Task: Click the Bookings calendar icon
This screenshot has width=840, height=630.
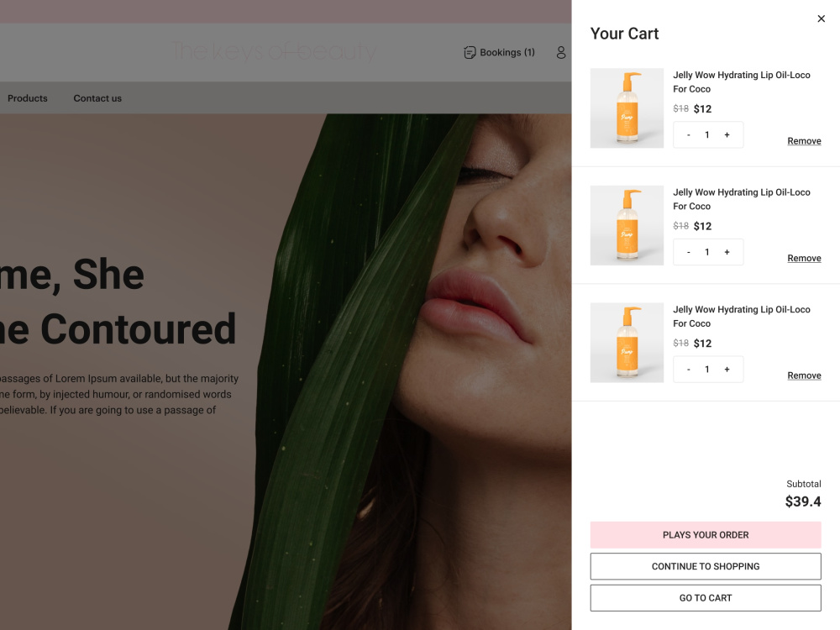Action: tap(470, 52)
